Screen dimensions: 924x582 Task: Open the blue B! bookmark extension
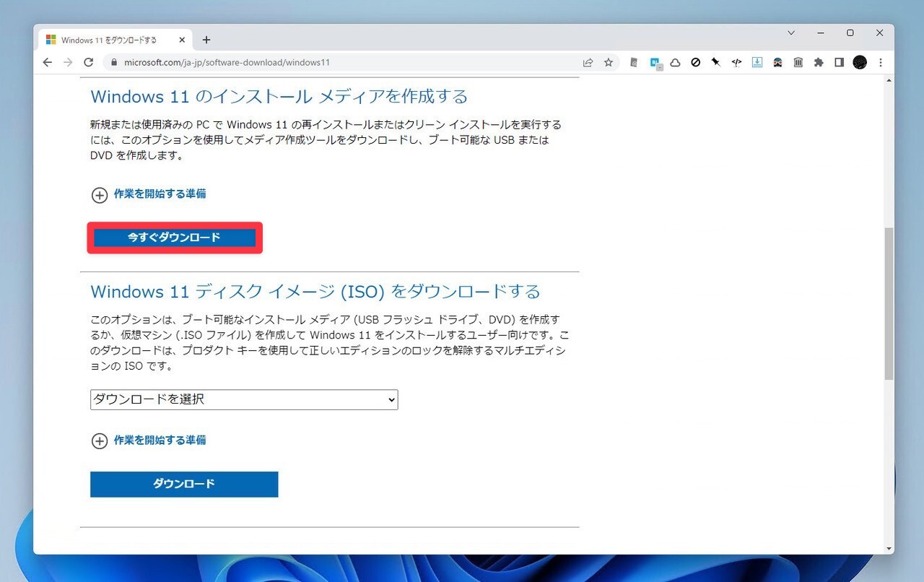[x=655, y=63]
